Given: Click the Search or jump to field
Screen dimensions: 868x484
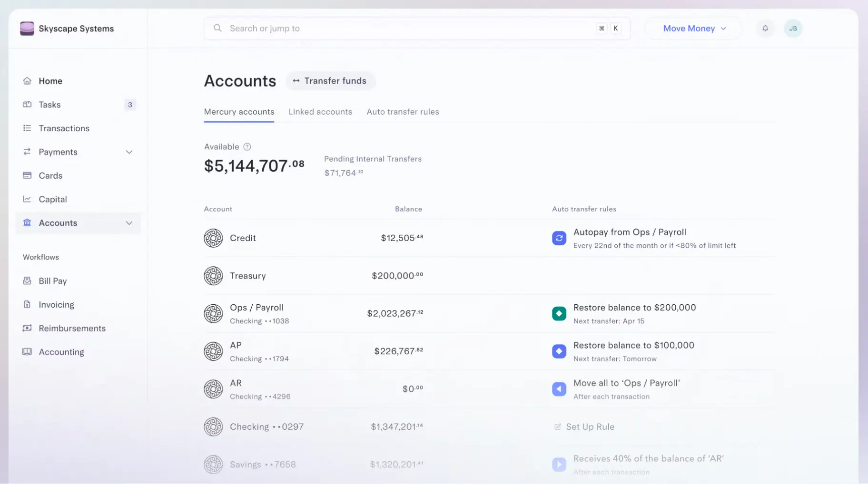Looking at the screenshot, I should [x=417, y=29].
